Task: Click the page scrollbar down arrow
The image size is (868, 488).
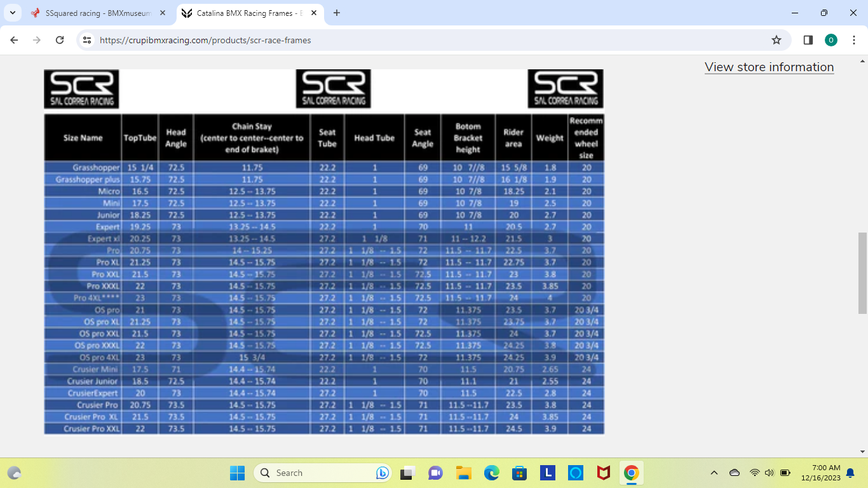Action: click(862, 452)
